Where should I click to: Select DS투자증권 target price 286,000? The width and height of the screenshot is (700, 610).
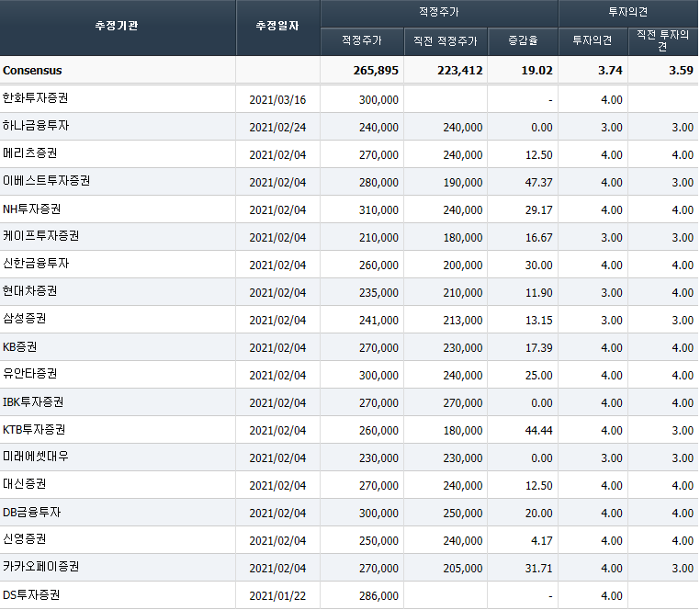(378, 596)
